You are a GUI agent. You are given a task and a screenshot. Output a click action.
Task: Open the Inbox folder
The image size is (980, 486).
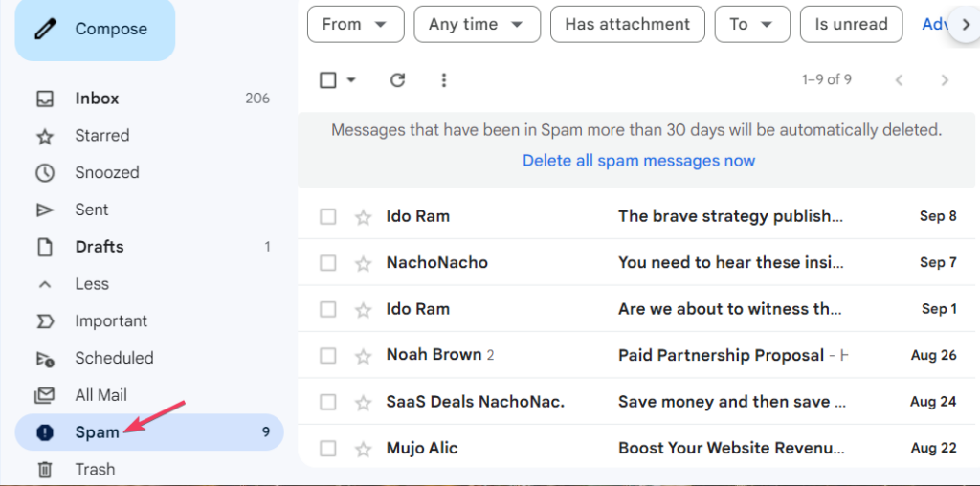tap(97, 99)
